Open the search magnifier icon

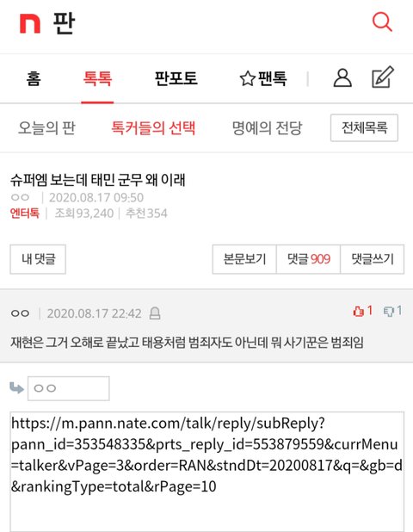(382, 22)
